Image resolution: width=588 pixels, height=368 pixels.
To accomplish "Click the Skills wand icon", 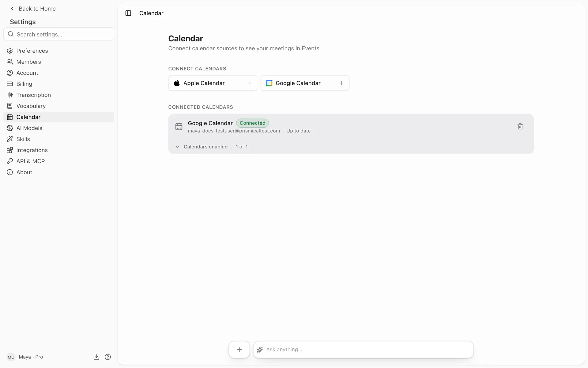I will 10,139.
